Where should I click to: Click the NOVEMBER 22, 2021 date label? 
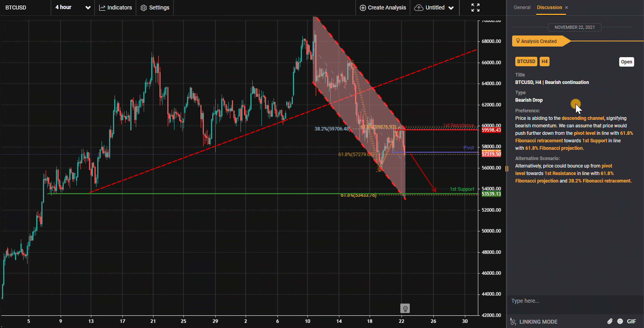[575, 27]
